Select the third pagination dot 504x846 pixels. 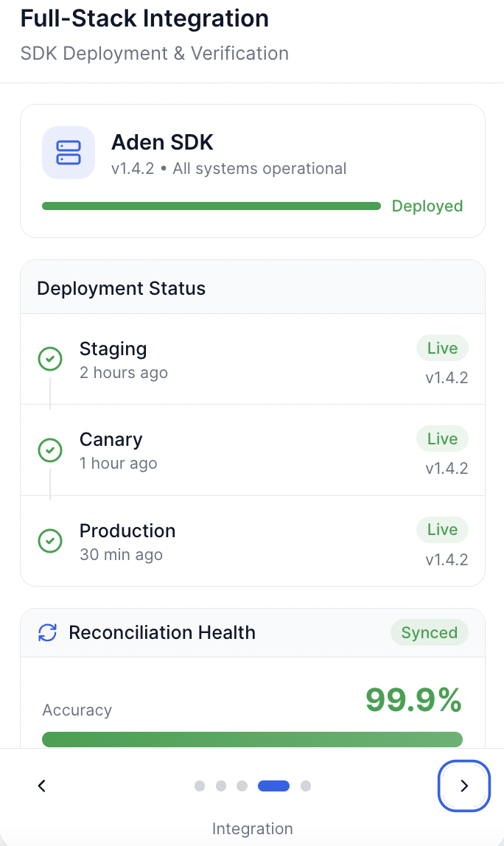tap(242, 786)
